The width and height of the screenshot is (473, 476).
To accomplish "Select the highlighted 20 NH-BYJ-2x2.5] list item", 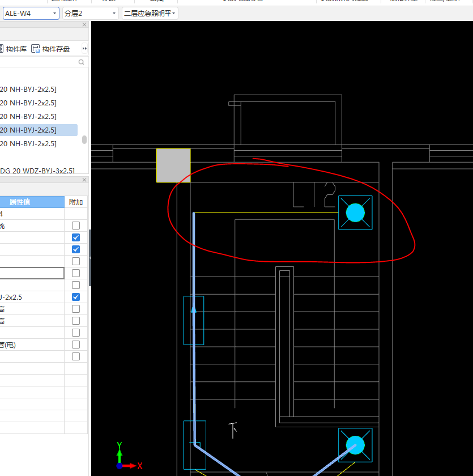I will [39, 130].
